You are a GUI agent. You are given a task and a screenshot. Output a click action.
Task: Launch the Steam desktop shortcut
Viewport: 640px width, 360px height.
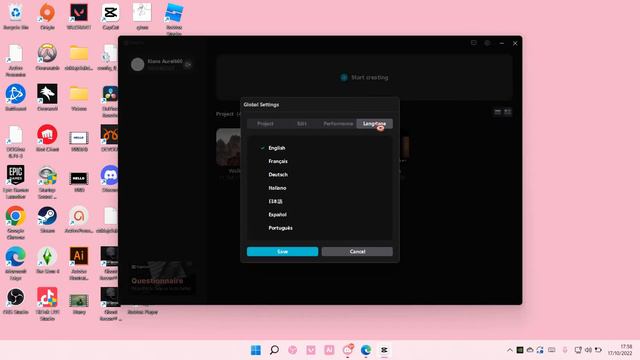[47, 220]
